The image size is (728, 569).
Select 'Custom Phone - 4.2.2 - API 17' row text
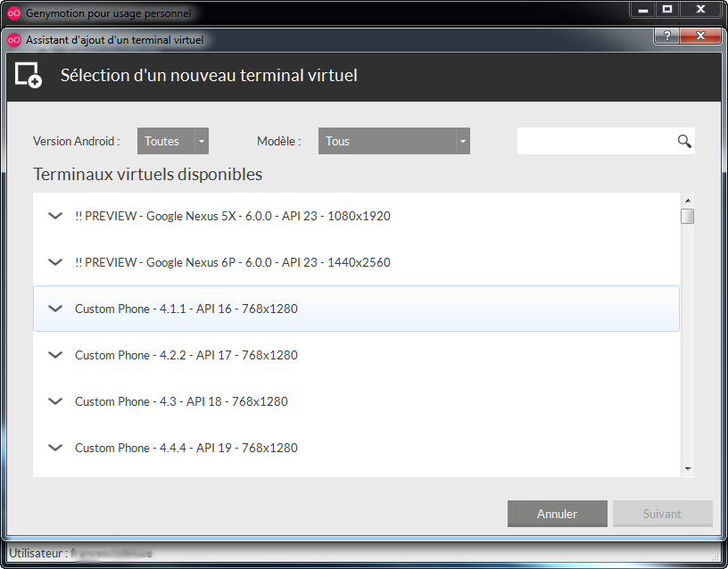click(x=186, y=355)
